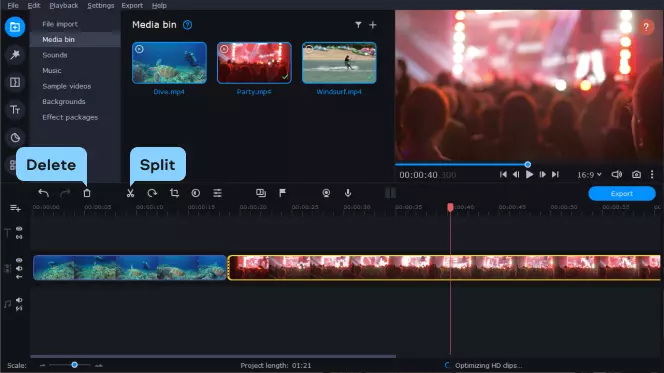Open the Playback menu
The height and width of the screenshot is (373, 664).
tap(64, 6)
